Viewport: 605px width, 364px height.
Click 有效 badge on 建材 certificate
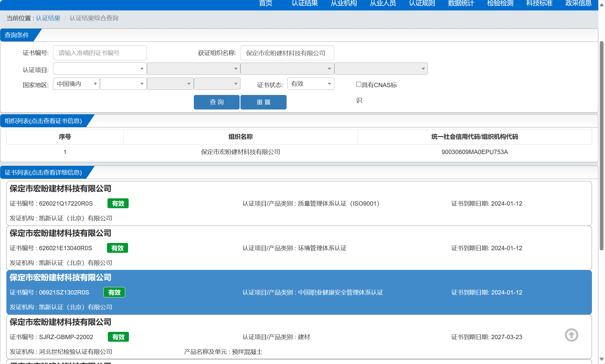click(118, 337)
